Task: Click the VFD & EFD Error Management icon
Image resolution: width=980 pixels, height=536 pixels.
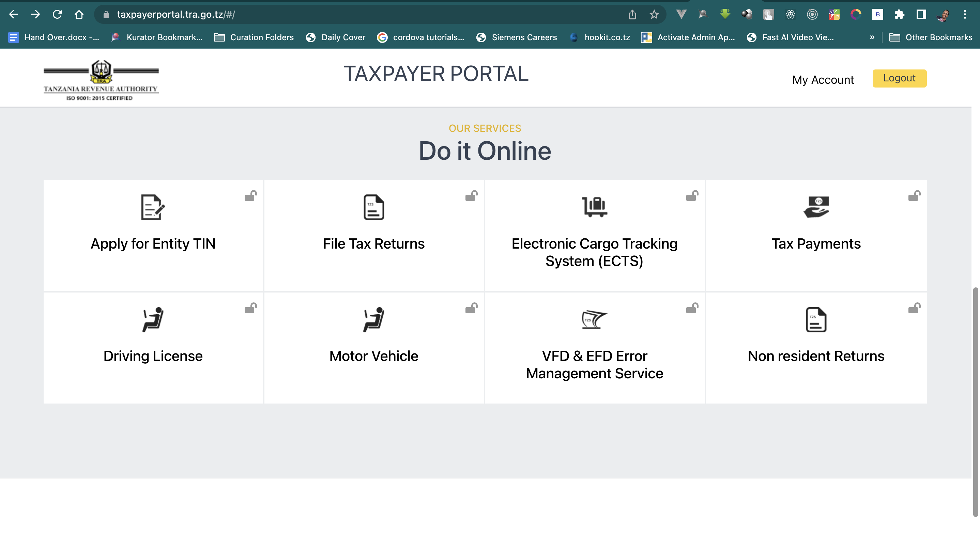Action: (594, 320)
